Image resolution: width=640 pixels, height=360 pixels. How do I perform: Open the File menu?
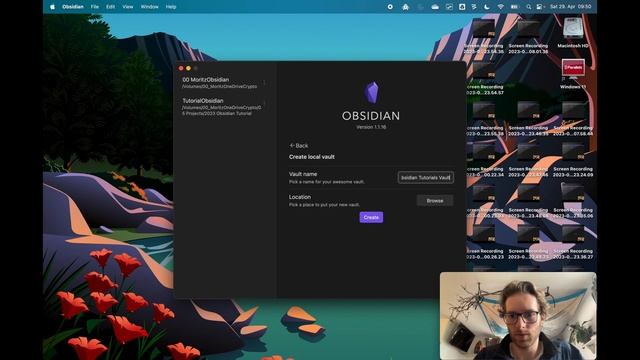click(x=95, y=7)
